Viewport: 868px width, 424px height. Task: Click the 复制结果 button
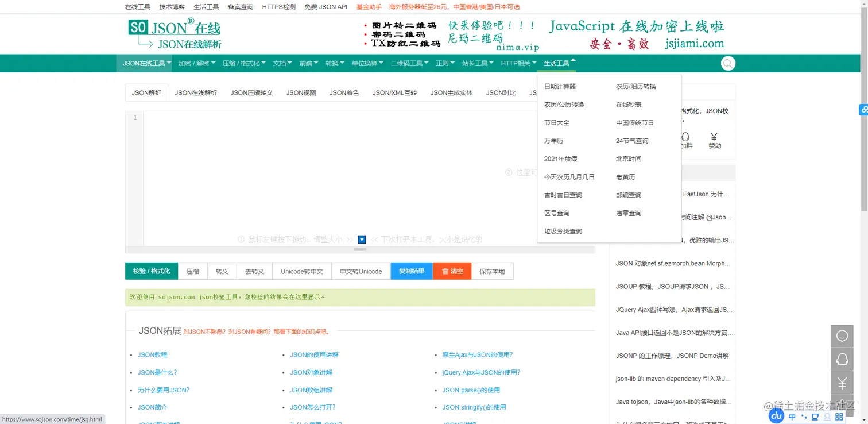point(411,271)
